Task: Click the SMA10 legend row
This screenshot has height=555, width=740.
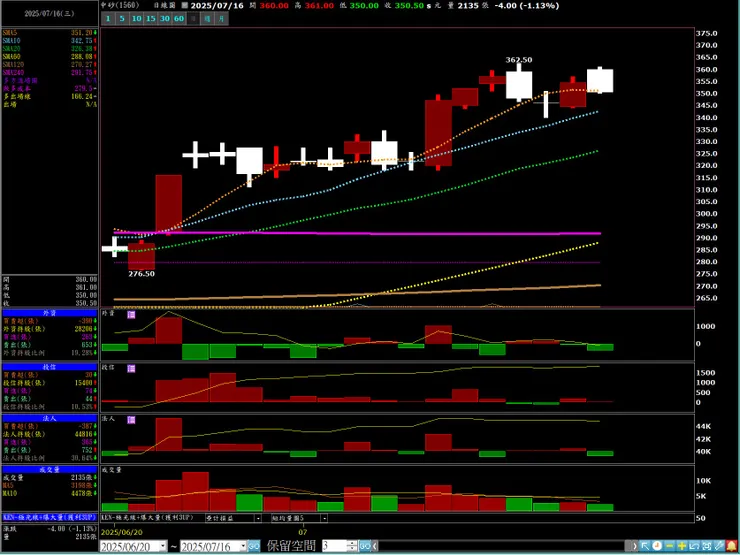Action: (x=50, y=41)
